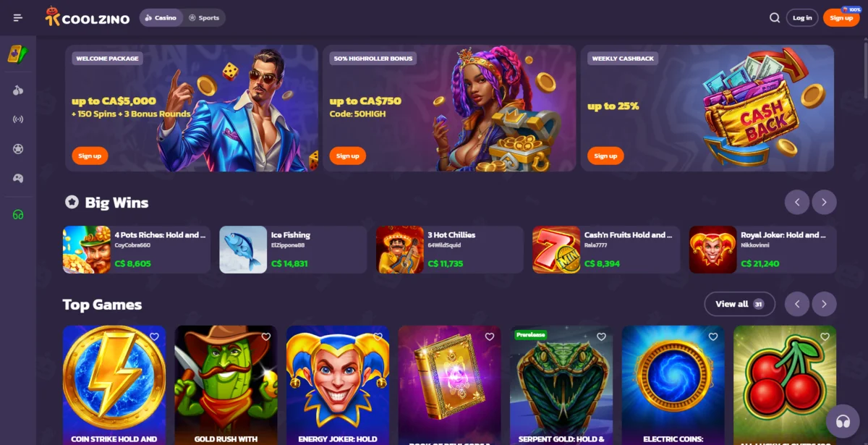Open the live casino broadcast sidebar icon
This screenshot has height=445, width=868.
tap(18, 119)
